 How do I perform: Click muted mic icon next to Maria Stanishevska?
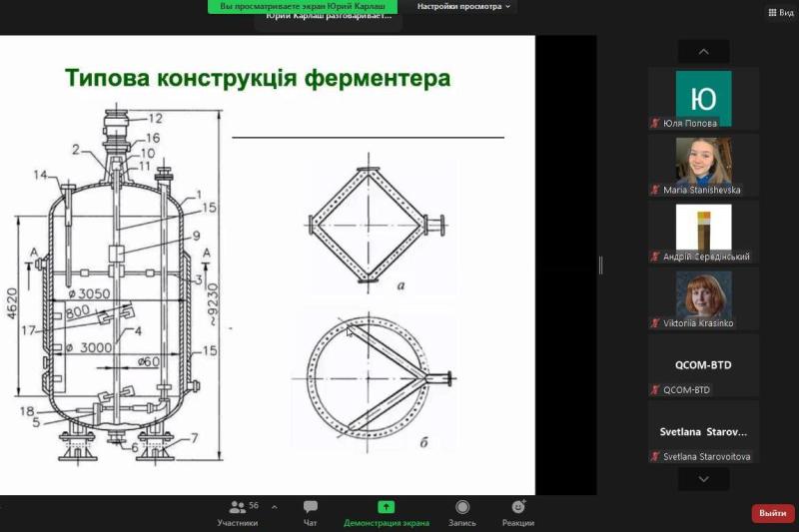click(655, 190)
